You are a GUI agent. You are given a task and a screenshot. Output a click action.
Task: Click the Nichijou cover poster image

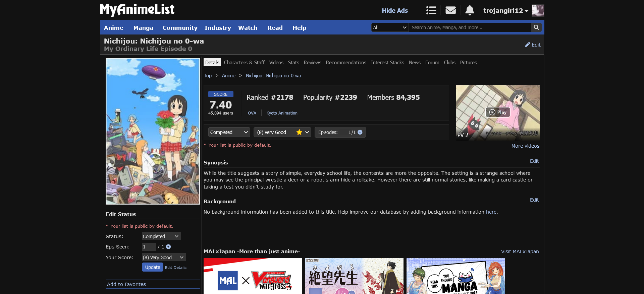[x=153, y=131]
